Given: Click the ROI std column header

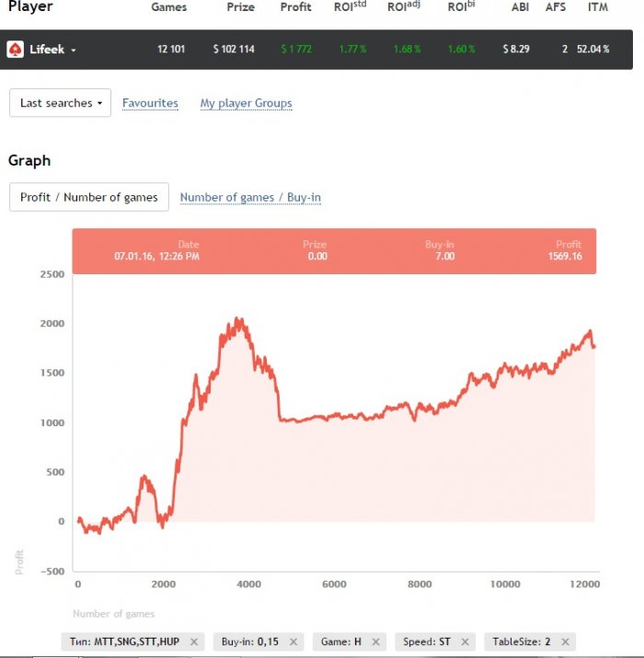Looking at the screenshot, I should coord(350,7).
